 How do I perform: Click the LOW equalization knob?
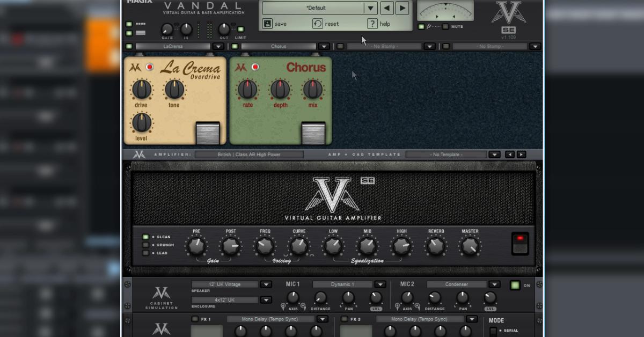(x=333, y=246)
